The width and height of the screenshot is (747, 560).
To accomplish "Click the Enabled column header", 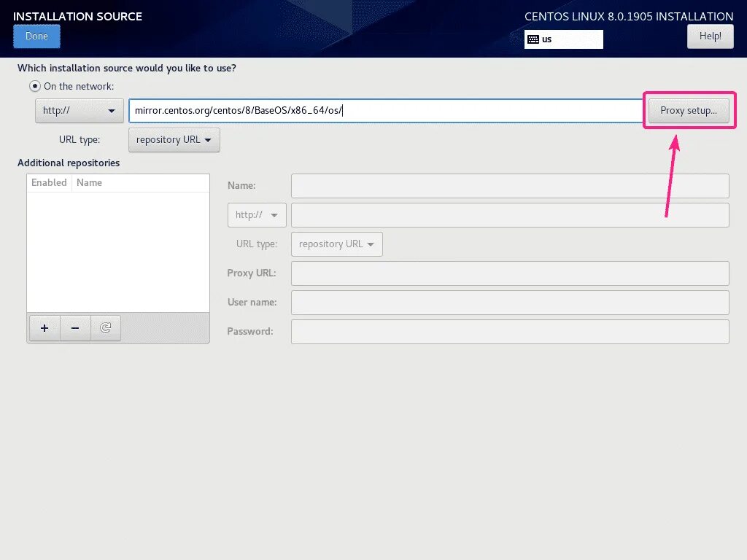I will pyautogui.click(x=49, y=183).
